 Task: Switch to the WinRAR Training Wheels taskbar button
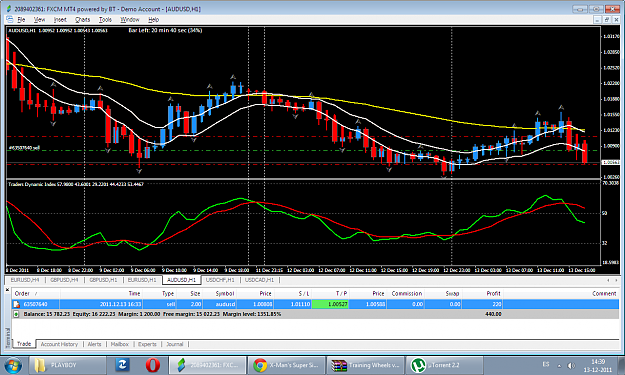[366, 365]
